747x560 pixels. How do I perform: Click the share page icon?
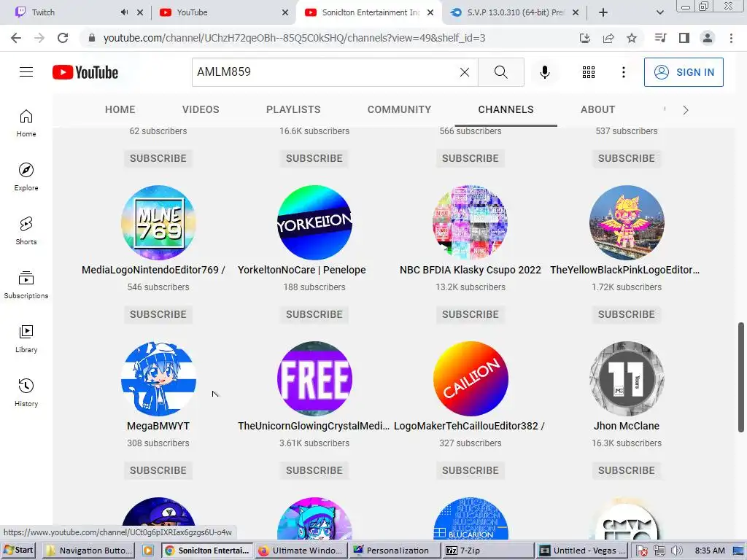[x=608, y=38]
